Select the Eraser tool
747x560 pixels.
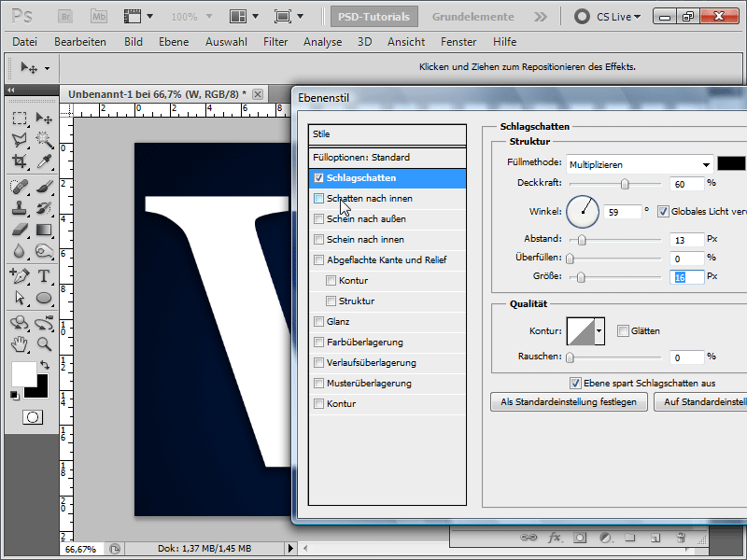pyautogui.click(x=19, y=230)
